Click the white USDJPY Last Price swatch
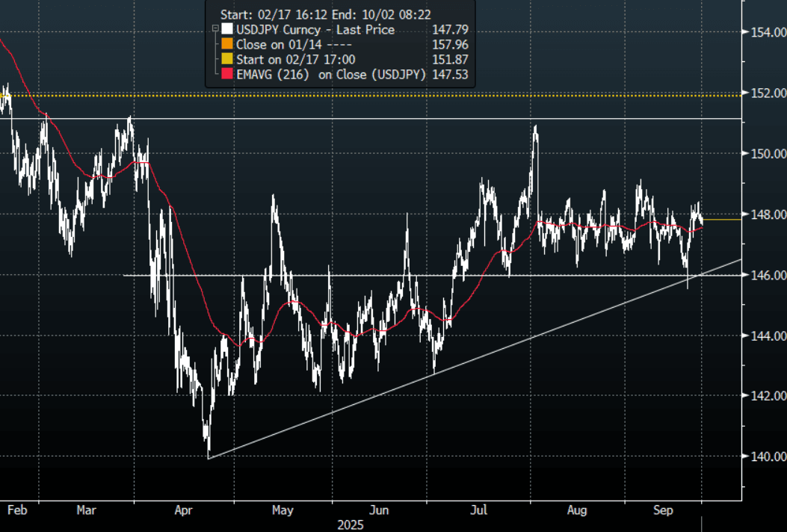 227,30
